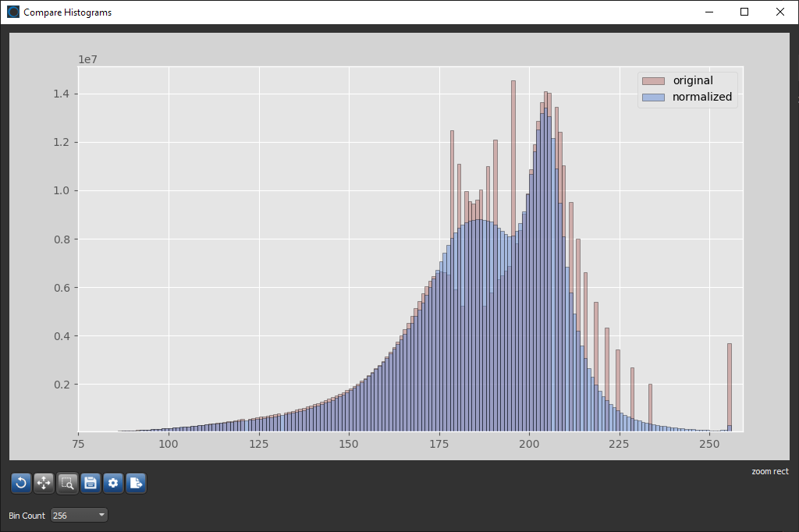Deselect the currently active zoom rect mode
Screen dimensions: 799x532
pos(67,483)
